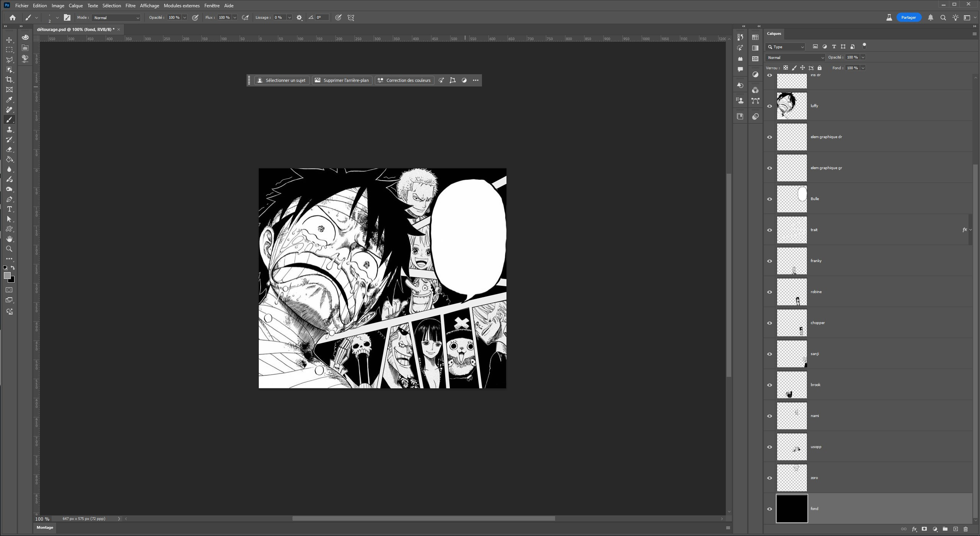The width and height of the screenshot is (980, 536).
Task: Toggle visibility of fond layer
Action: (x=770, y=509)
